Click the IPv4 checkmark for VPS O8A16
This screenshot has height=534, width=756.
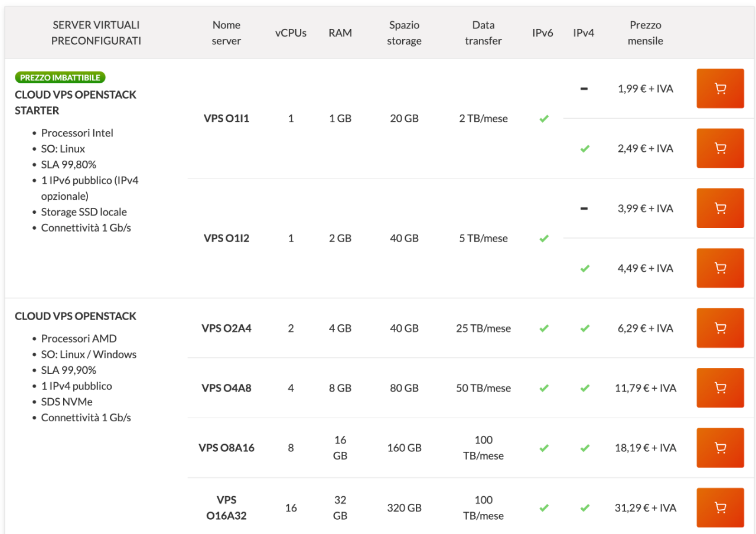(585, 448)
